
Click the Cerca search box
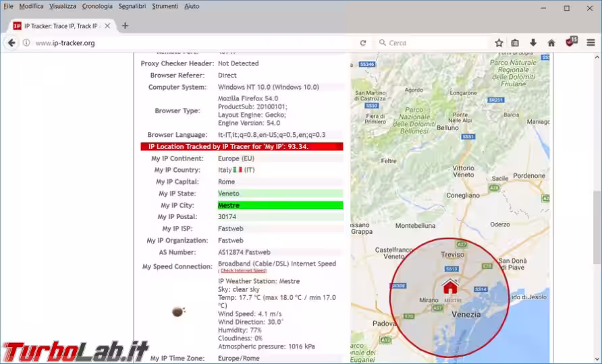coord(432,43)
